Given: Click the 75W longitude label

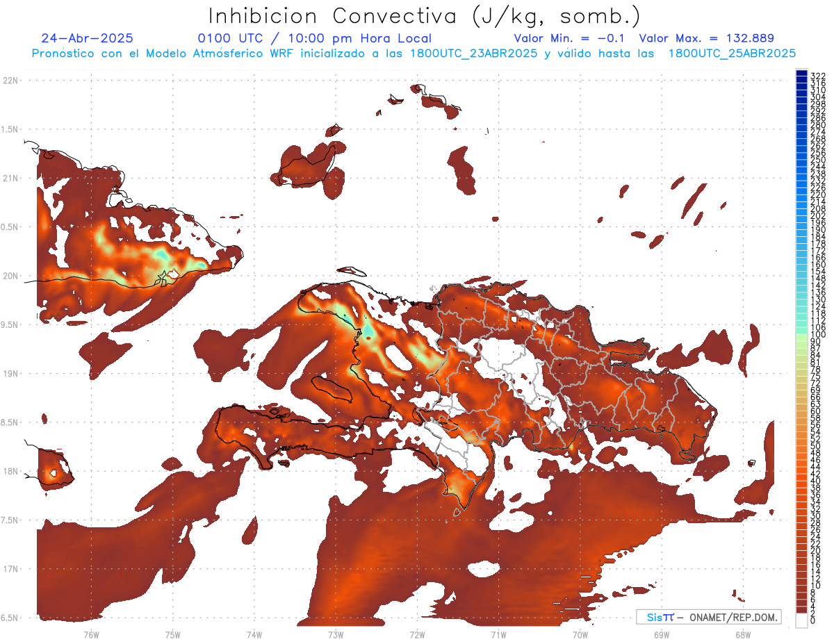Looking at the screenshot, I should 172,634.
